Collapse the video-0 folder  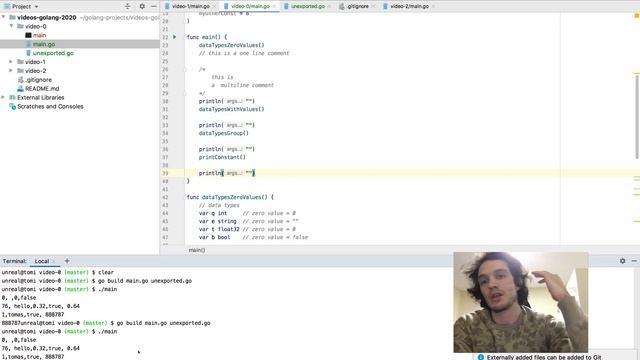(x=11, y=26)
